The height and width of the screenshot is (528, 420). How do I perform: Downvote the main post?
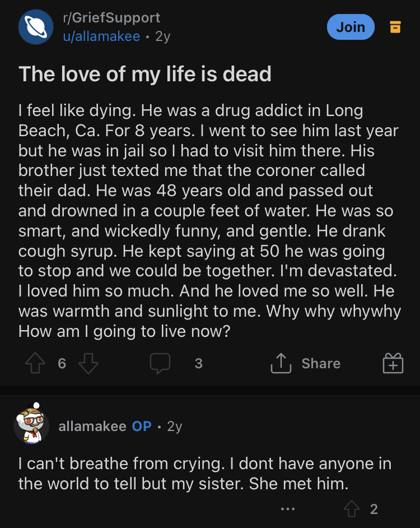point(88,364)
